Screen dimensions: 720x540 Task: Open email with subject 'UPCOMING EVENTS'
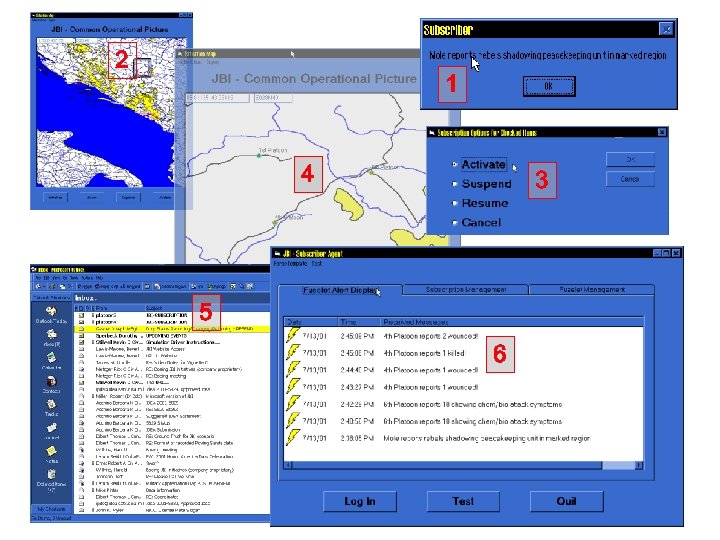(x=172, y=336)
